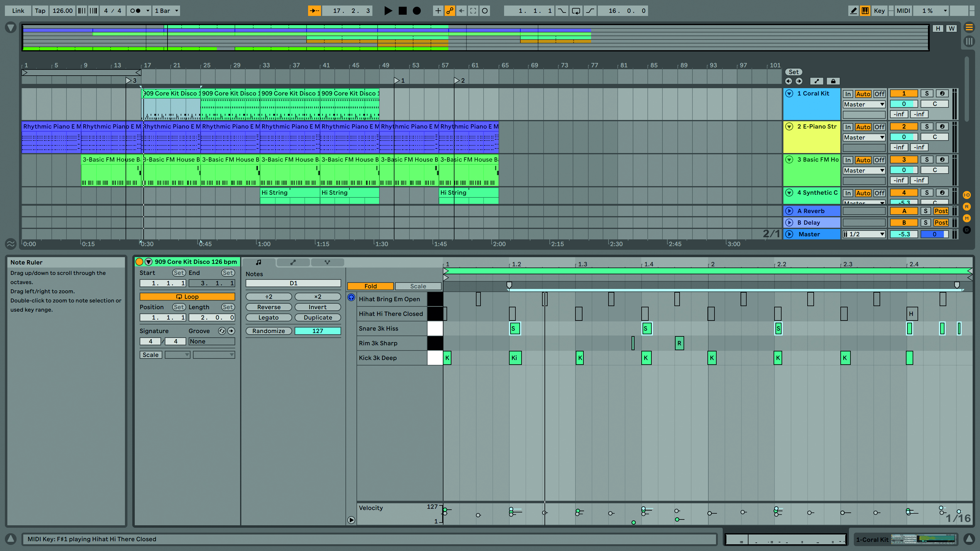Arm the 3 Basic FM Ho track
Viewport: 980px width, 551px height.
942,160
